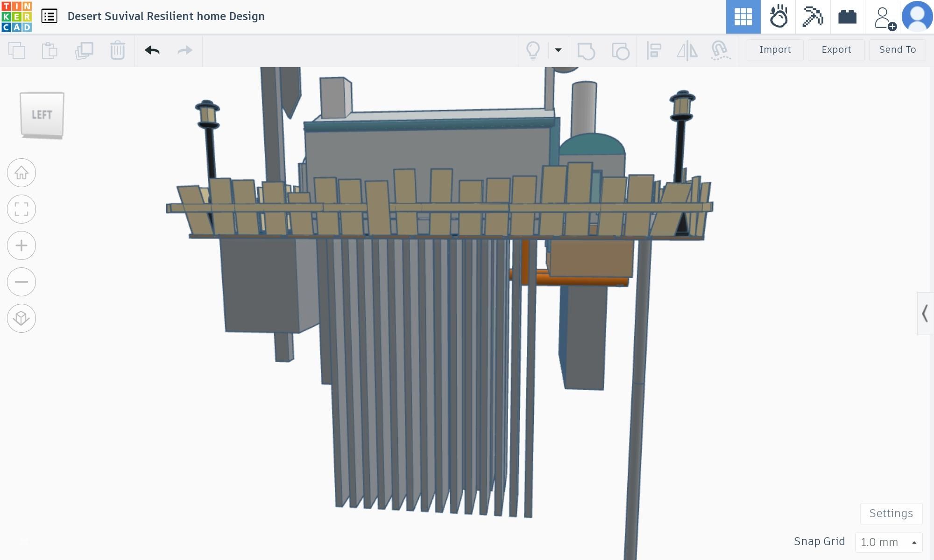This screenshot has height=560, width=934.
Task: Toggle the perspective/orthographic view cube icon
Action: [x=21, y=318]
